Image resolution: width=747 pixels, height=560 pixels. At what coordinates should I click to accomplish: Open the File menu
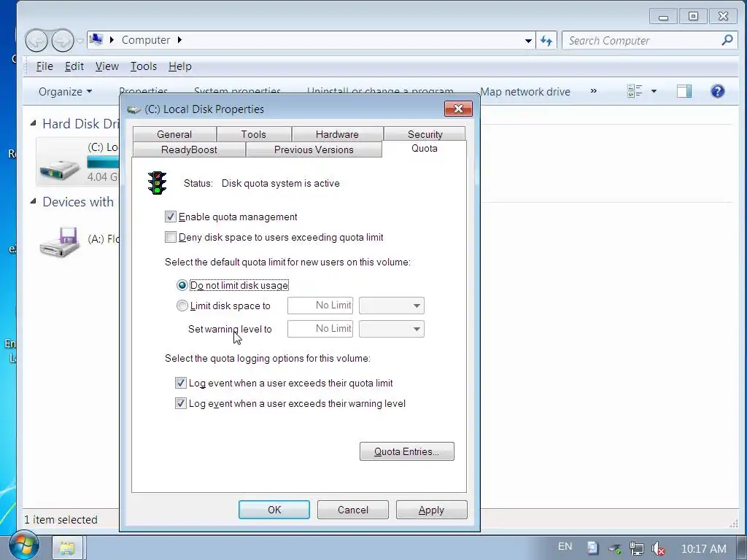tap(44, 66)
